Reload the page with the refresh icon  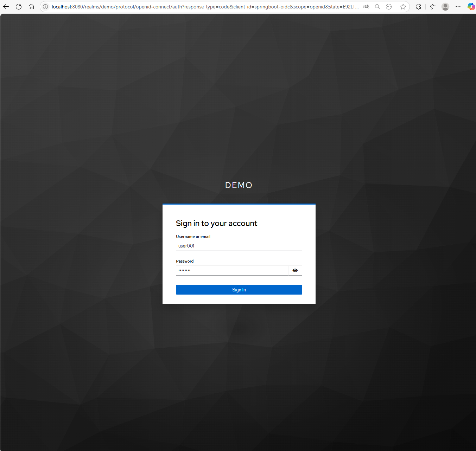[x=19, y=7]
